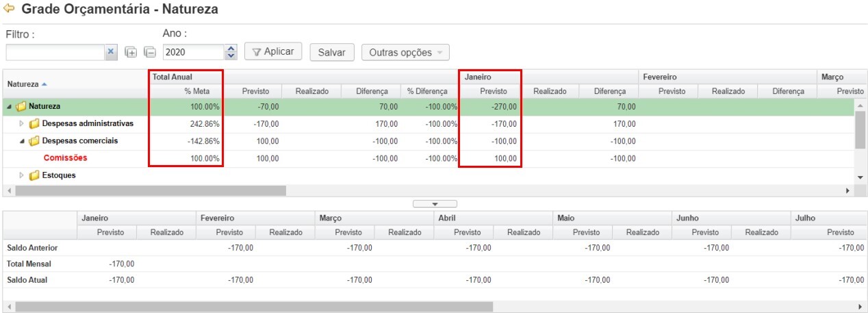The image size is (868, 313).
Task: Click the collapse arrow between the two grids
Action: [435, 203]
